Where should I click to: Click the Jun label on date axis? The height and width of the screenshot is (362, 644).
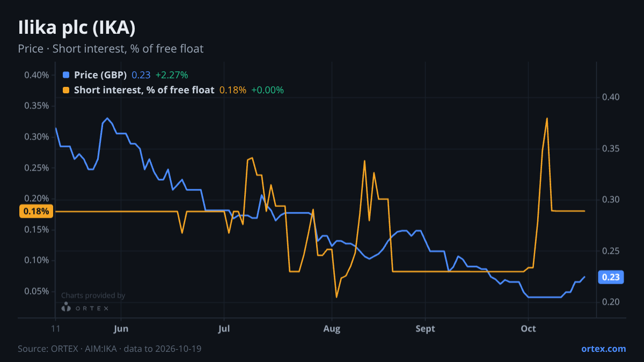click(x=121, y=329)
